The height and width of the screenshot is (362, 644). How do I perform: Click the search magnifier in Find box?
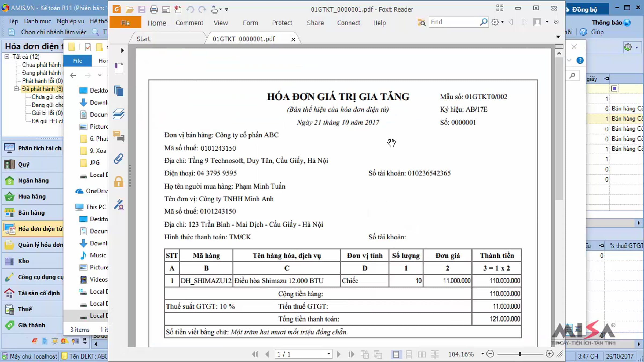point(483,22)
